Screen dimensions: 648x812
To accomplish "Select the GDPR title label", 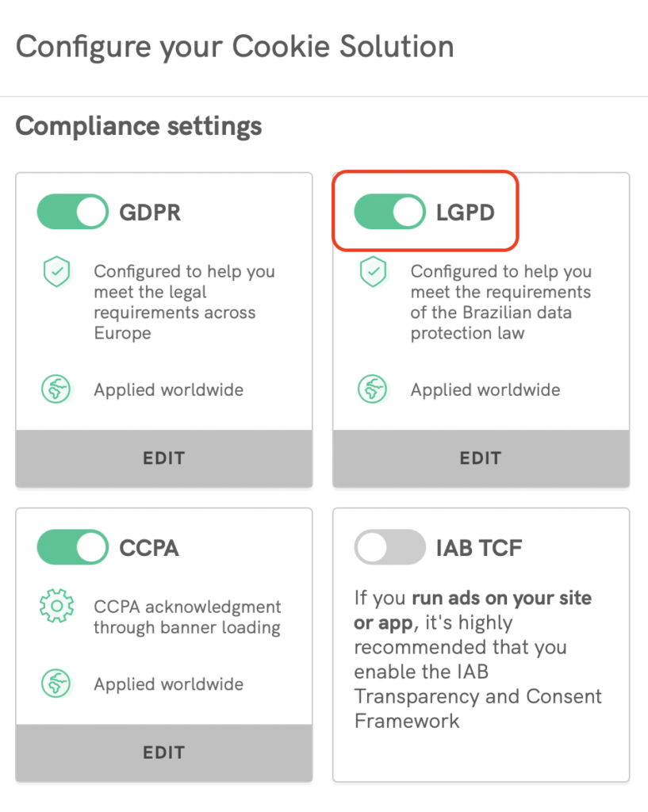I will coord(150,213).
